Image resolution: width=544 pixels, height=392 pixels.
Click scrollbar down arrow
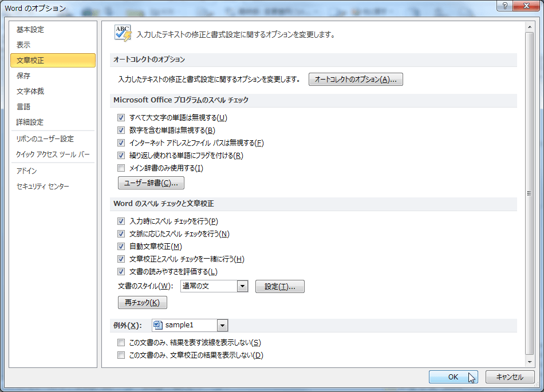(x=530, y=362)
